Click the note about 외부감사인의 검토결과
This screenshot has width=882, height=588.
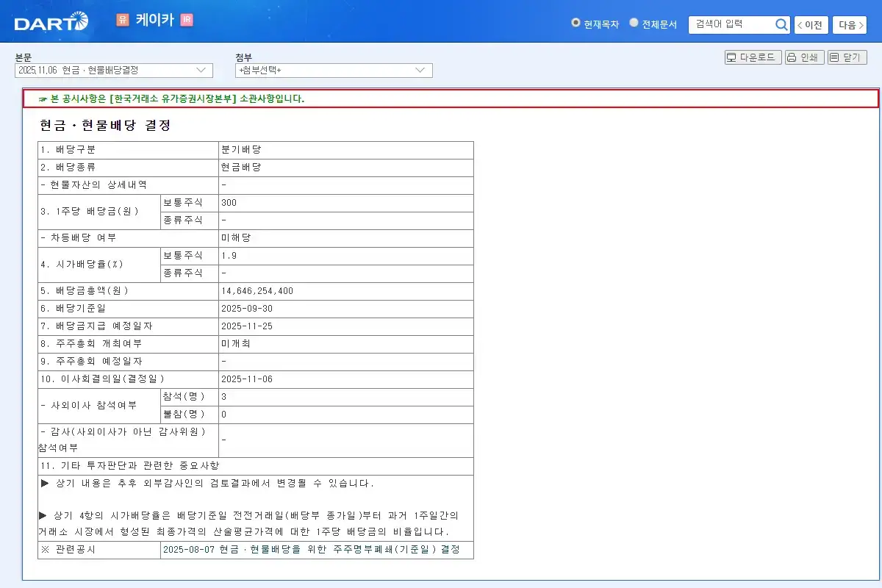(207, 484)
